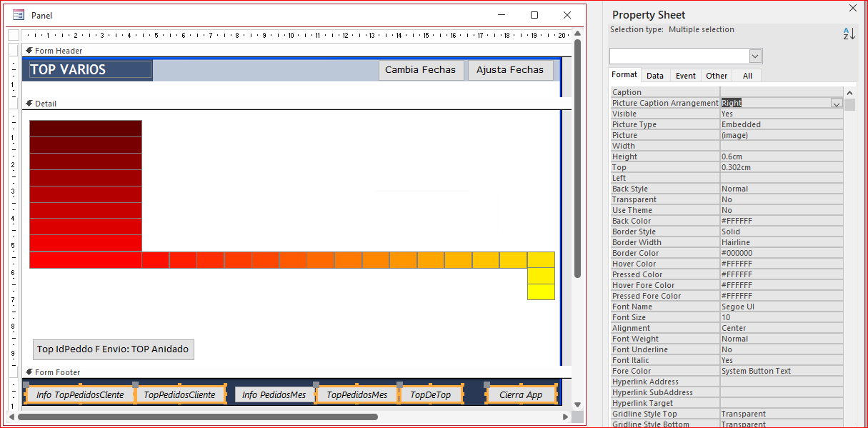868x428 pixels.
Task: Click the Info TopPedidosClente button
Action: [x=80, y=395]
